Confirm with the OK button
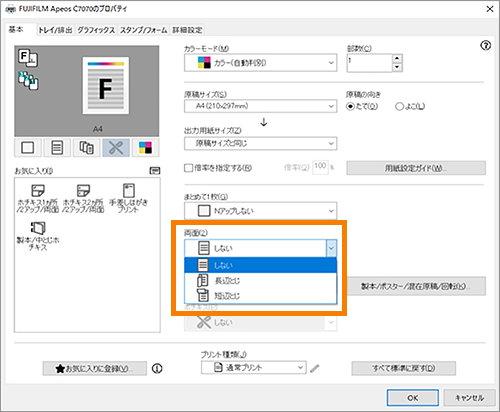The image size is (500, 412). (413, 398)
